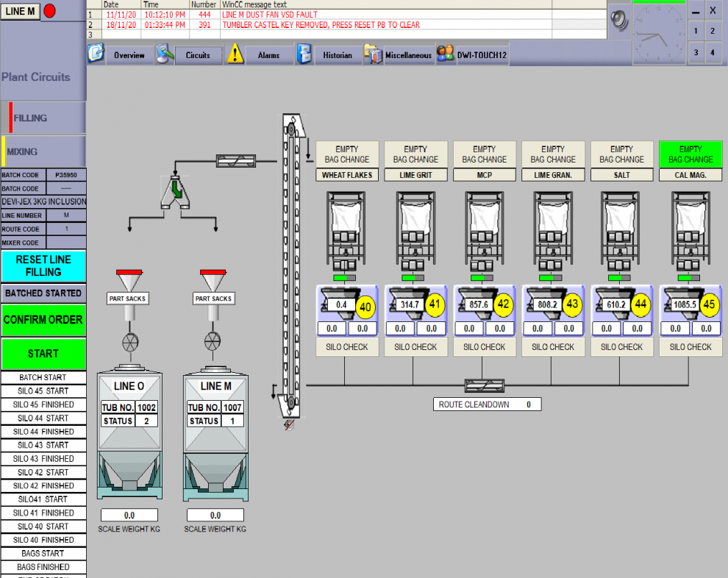This screenshot has width=728, height=578.
Task: Toggle the SALT Empty Bag Change button
Action: 621,154
